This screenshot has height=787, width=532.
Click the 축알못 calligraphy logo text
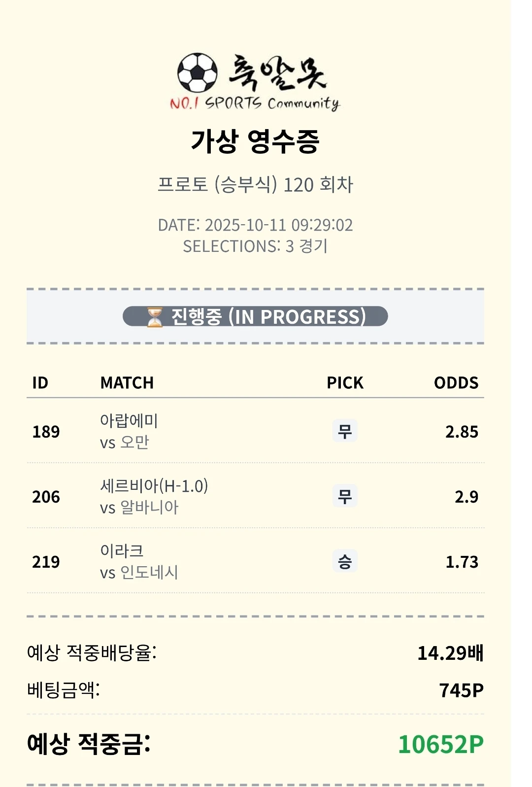277,73
